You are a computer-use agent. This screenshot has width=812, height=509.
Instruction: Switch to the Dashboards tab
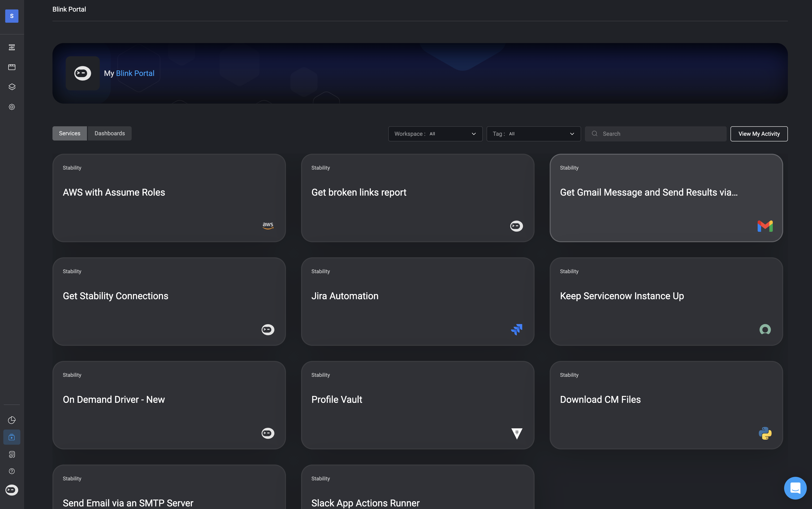pyautogui.click(x=110, y=133)
